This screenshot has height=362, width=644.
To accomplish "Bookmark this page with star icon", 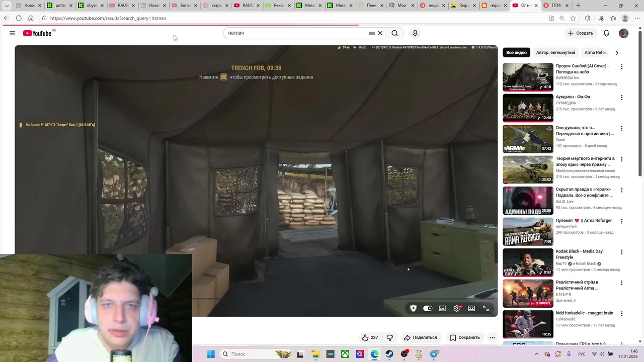I will coord(573,18).
